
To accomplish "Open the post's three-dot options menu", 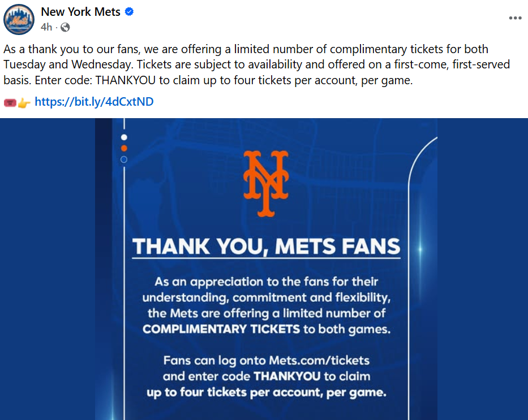I will click(x=514, y=18).
